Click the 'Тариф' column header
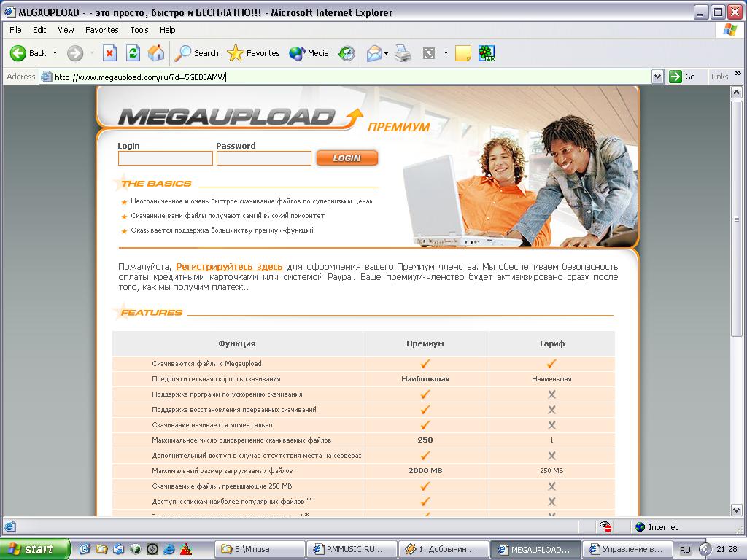747x560 pixels. tap(551, 343)
